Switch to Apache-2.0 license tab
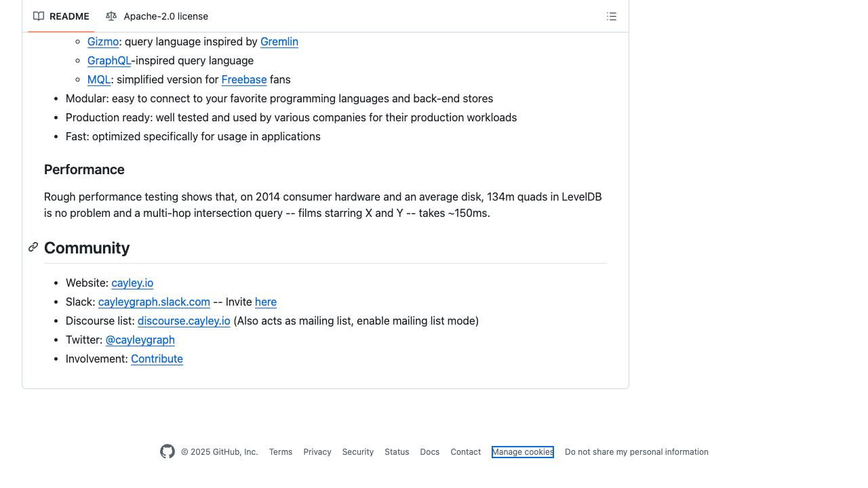Screen dimensions: 868x488 coord(157,16)
